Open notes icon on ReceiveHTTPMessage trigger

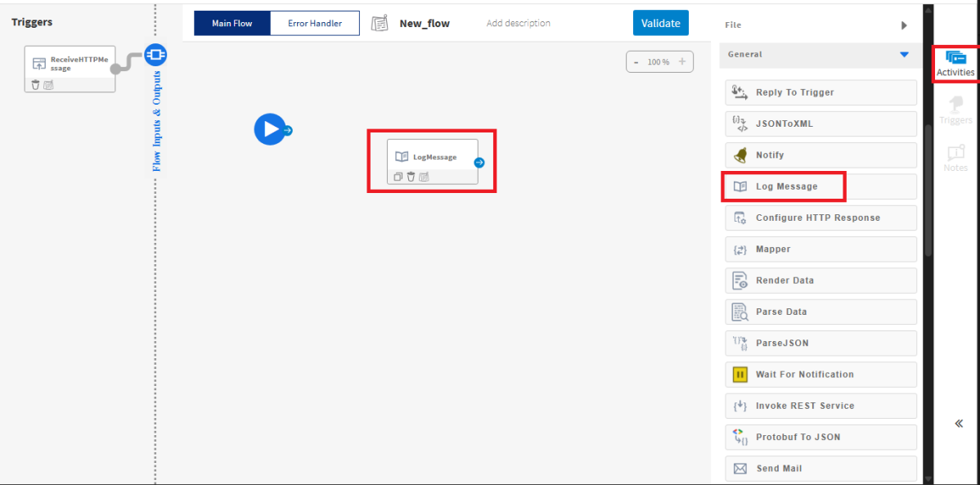(x=49, y=85)
